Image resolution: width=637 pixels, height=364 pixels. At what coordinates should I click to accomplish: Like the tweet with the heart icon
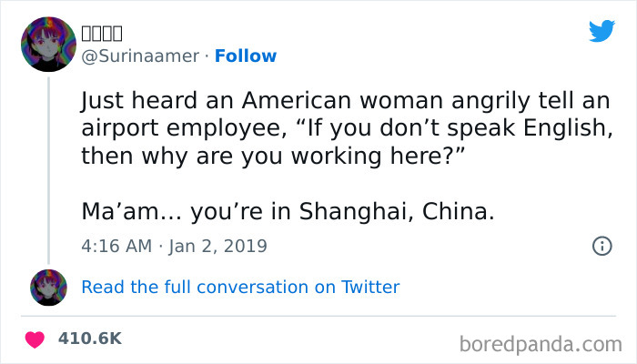pos(35,339)
